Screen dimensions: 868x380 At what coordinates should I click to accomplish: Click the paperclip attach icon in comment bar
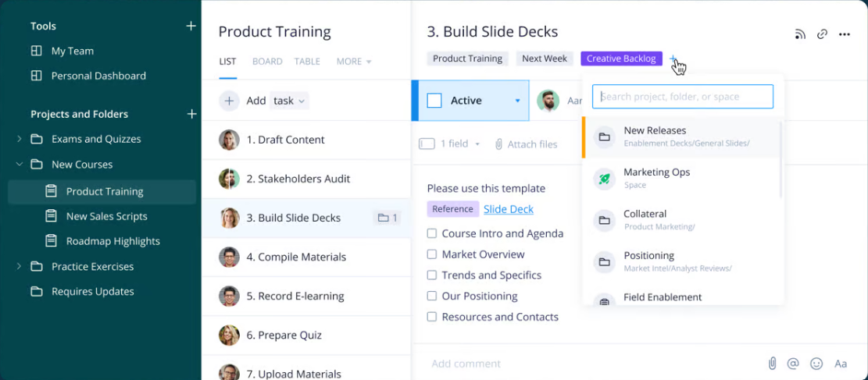(x=772, y=363)
